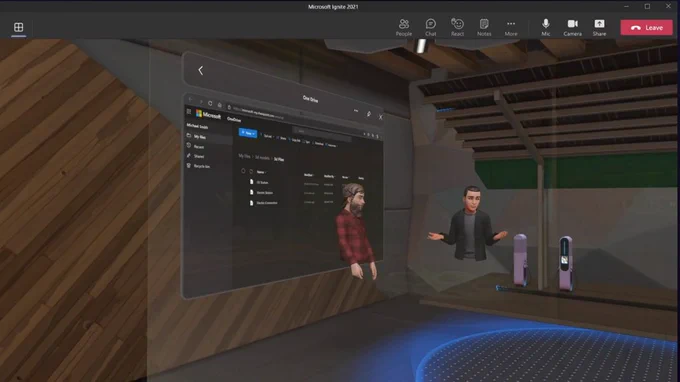Sort by the Modified By column header
Viewport: 680px width, 382px height.
(x=329, y=176)
